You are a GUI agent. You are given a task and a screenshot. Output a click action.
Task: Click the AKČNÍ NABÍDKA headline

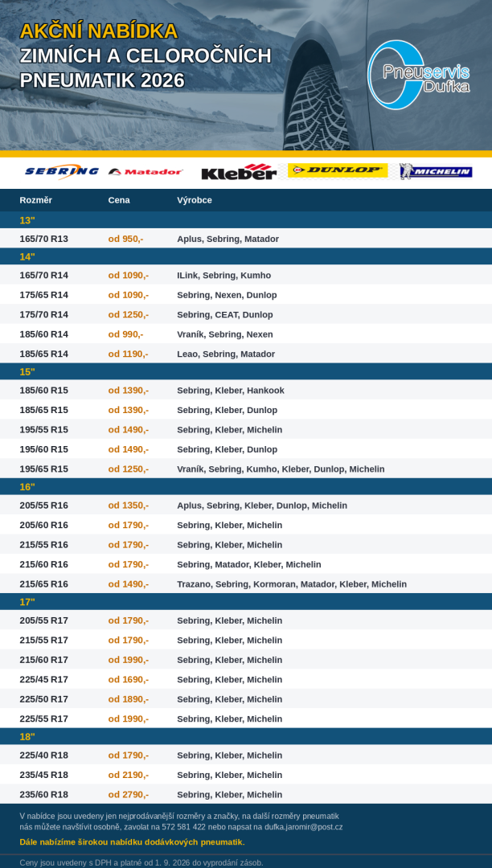coord(99,31)
